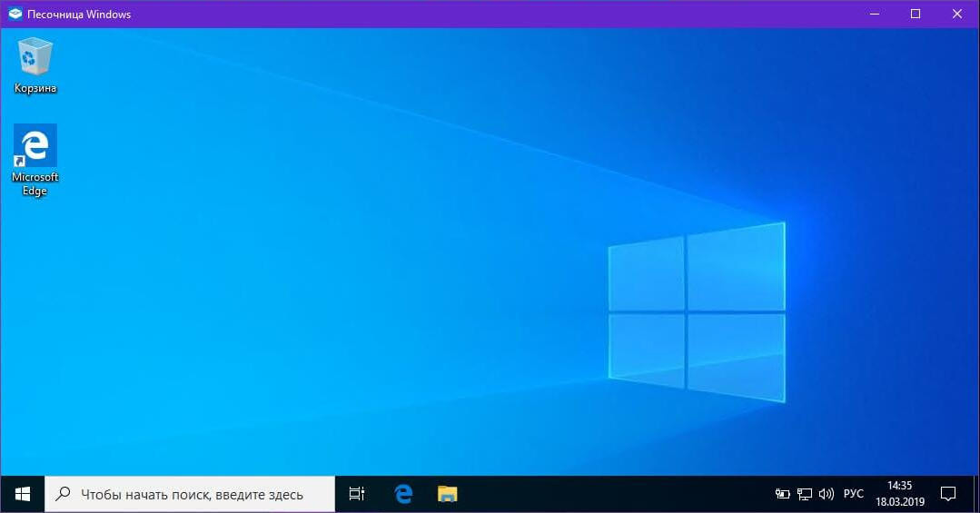This screenshot has width=980, height=513.
Task: Click the magnifier icon in the search box
Action: 63,494
